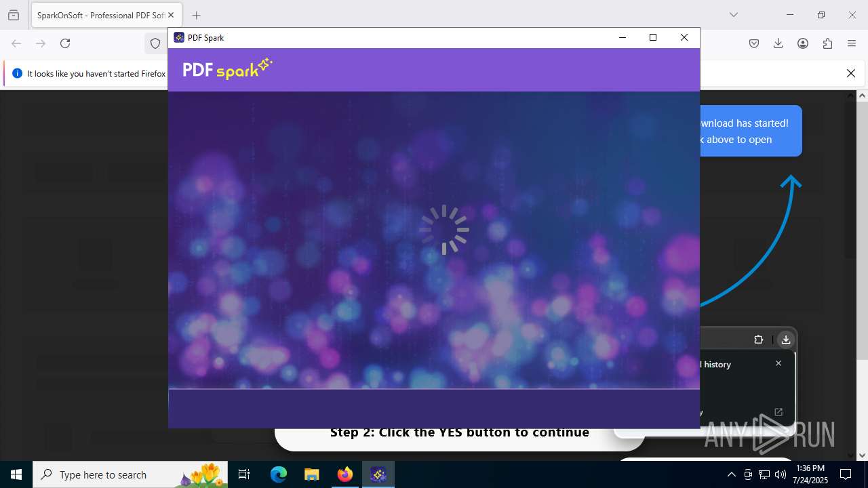This screenshot has width=868, height=488.
Task: Click the notification bar info icon
Action: [17, 73]
